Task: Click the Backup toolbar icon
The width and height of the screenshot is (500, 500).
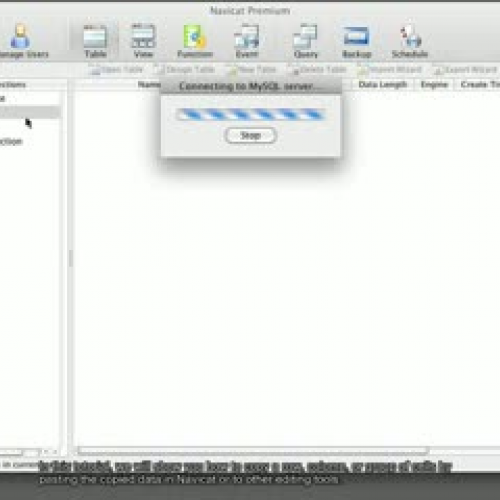Action: [x=356, y=42]
